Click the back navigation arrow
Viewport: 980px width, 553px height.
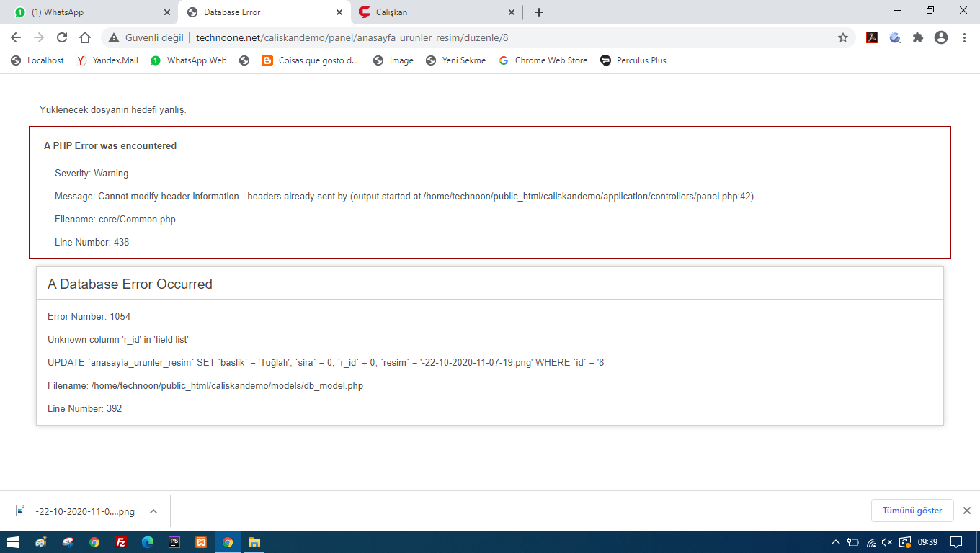[16, 37]
